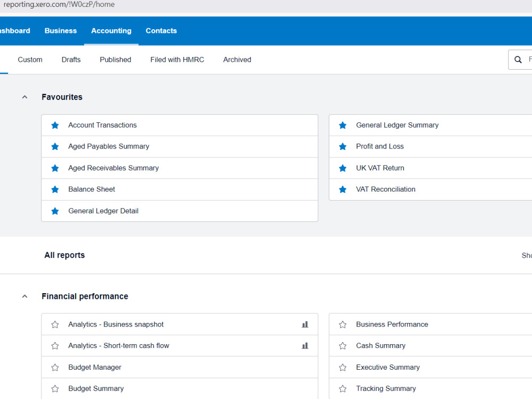This screenshot has height=399, width=532.
Task: Add Executive Summary star to favourites
Action: pos(343,368)
